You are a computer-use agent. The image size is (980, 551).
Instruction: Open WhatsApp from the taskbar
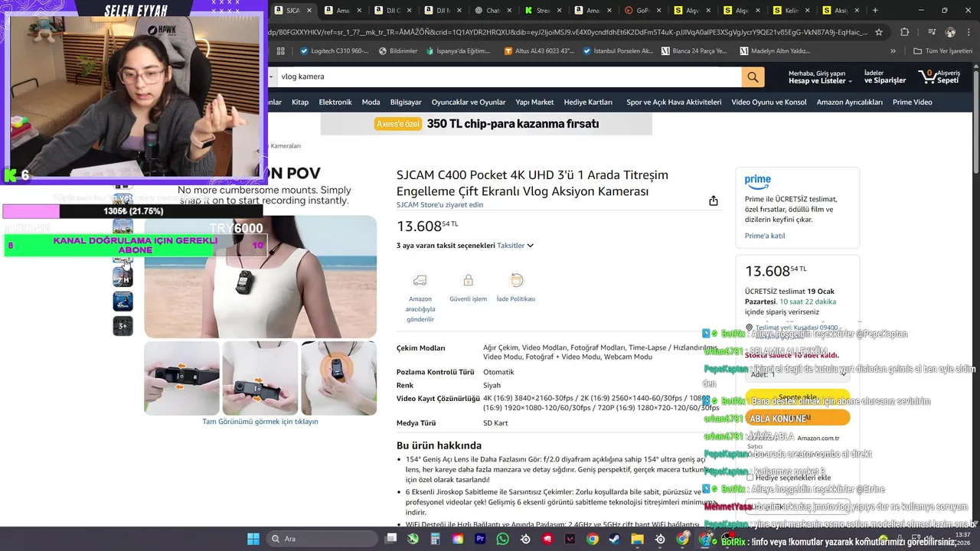pyautogui.click(x=502, y=539)
